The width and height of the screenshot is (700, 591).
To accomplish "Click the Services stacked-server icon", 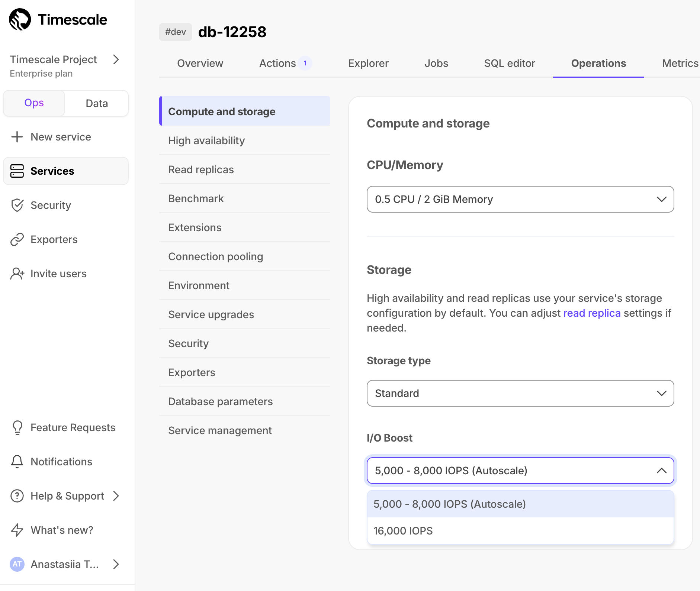I will click(x=17, y=171).
